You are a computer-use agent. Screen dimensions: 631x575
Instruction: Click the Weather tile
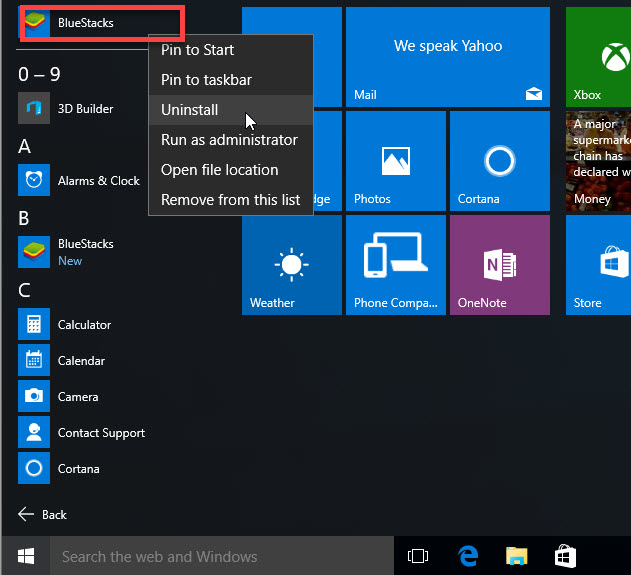292,265
